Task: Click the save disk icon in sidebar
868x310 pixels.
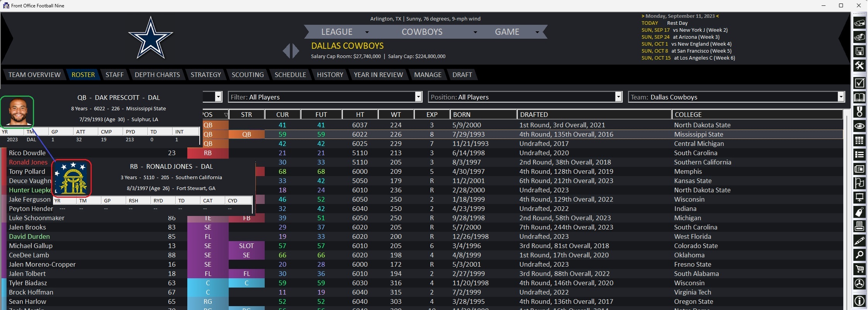Action: (859, 51)
